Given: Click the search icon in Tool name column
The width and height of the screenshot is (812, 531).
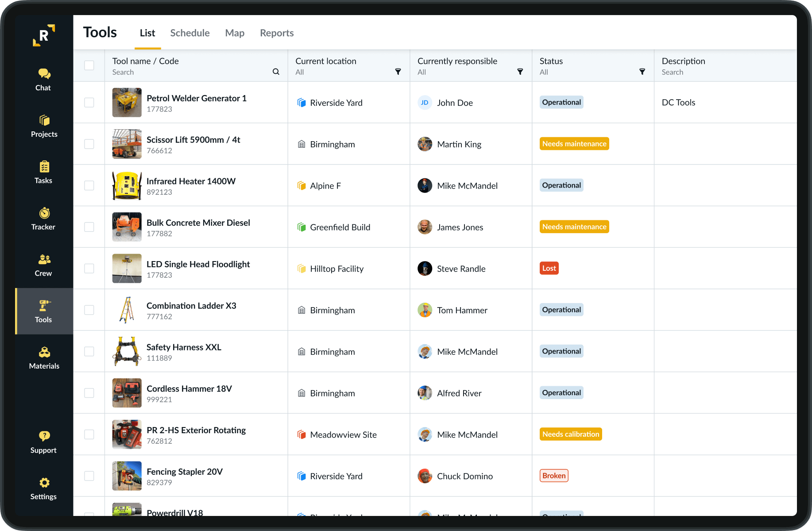Looking at the screenshot, I should [275, 72].
